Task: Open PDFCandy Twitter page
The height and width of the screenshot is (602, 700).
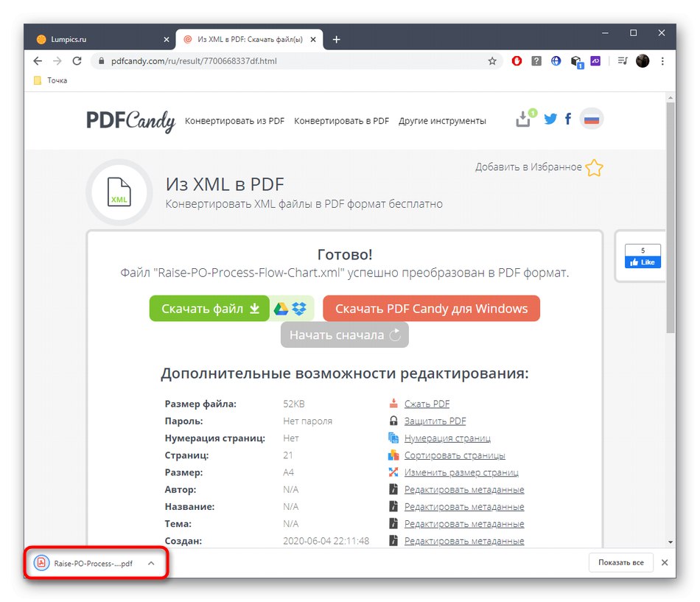Action: coord(550,119)
